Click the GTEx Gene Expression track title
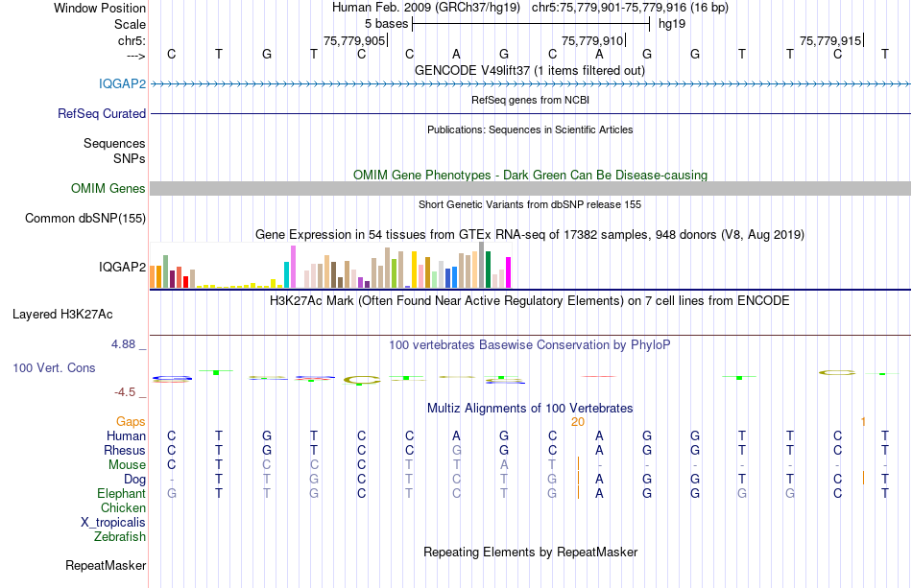 (530, 235)
